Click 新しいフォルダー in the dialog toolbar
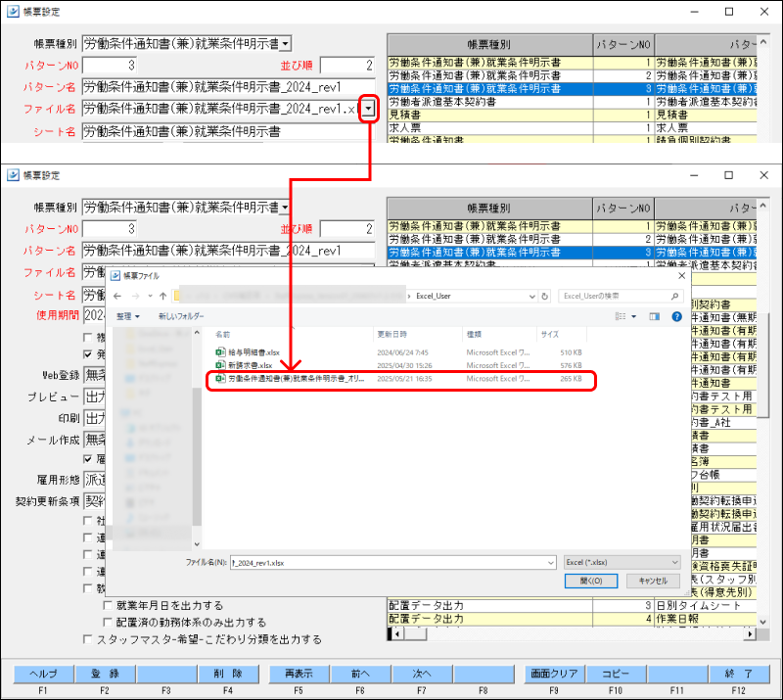The image size is (783, 700). click(181, 316)
